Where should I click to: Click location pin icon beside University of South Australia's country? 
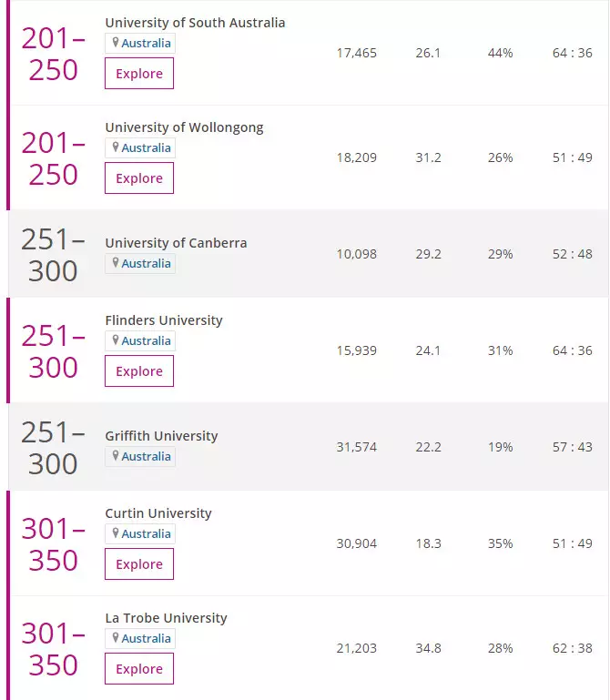(116, 43)
